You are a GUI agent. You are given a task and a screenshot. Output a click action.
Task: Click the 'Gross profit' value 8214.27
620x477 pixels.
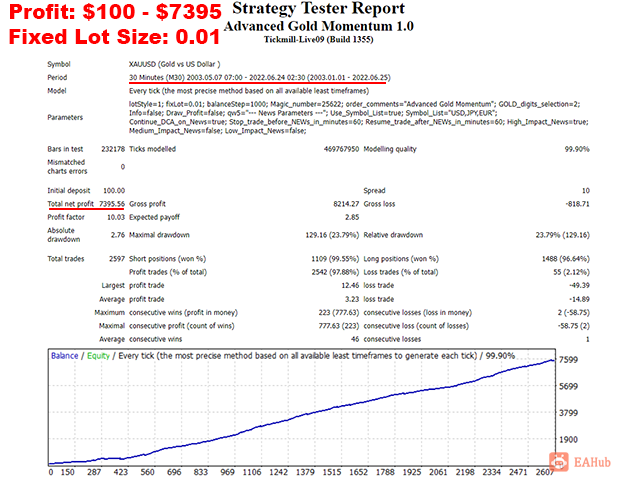(346, 204)
